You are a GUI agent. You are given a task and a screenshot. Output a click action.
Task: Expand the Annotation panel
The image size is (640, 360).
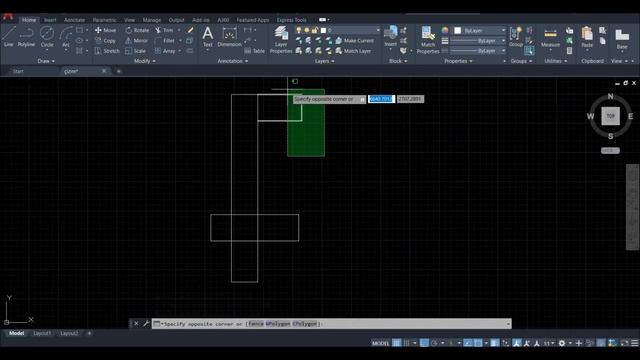pos(233,61)
